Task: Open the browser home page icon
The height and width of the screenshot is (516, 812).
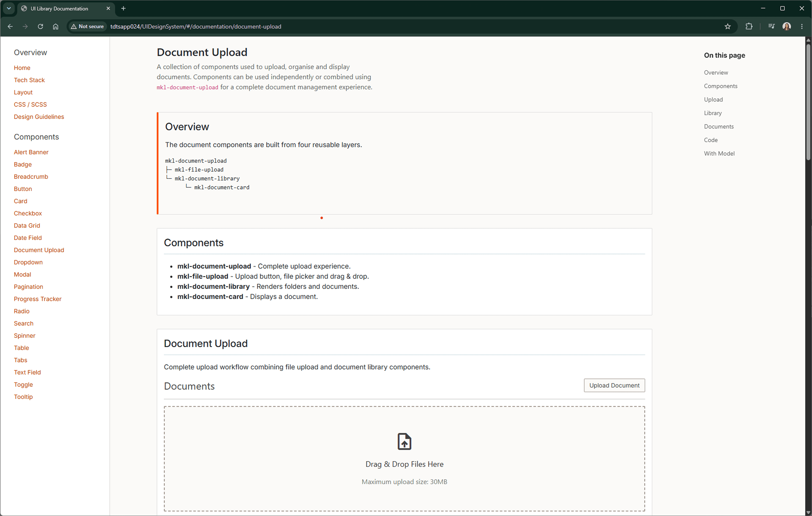Action: click(x=56, y=26)
